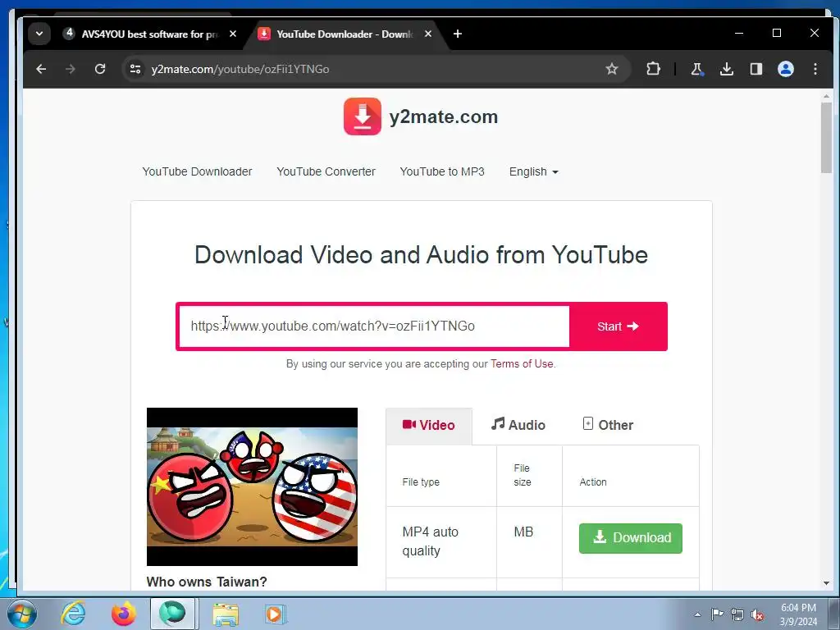
Task: Reload the y2mate page
Action: point(99,69)
